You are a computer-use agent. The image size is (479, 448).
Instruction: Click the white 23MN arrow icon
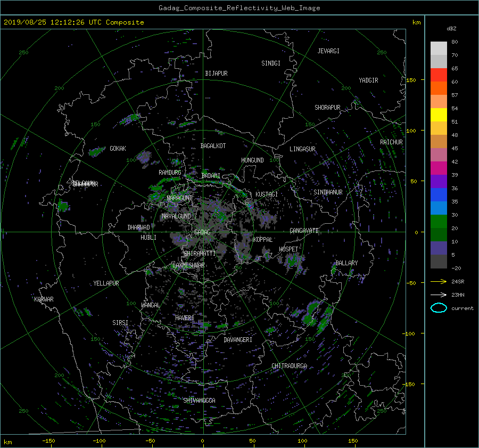[439, 295]
